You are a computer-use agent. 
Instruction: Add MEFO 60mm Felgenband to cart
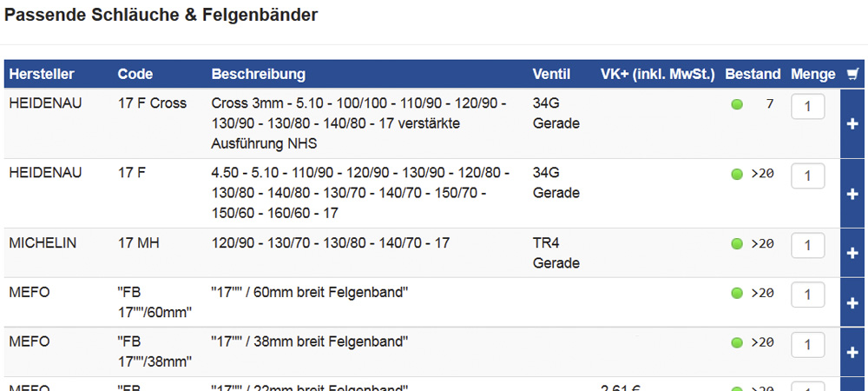click(x=853, y=302)
